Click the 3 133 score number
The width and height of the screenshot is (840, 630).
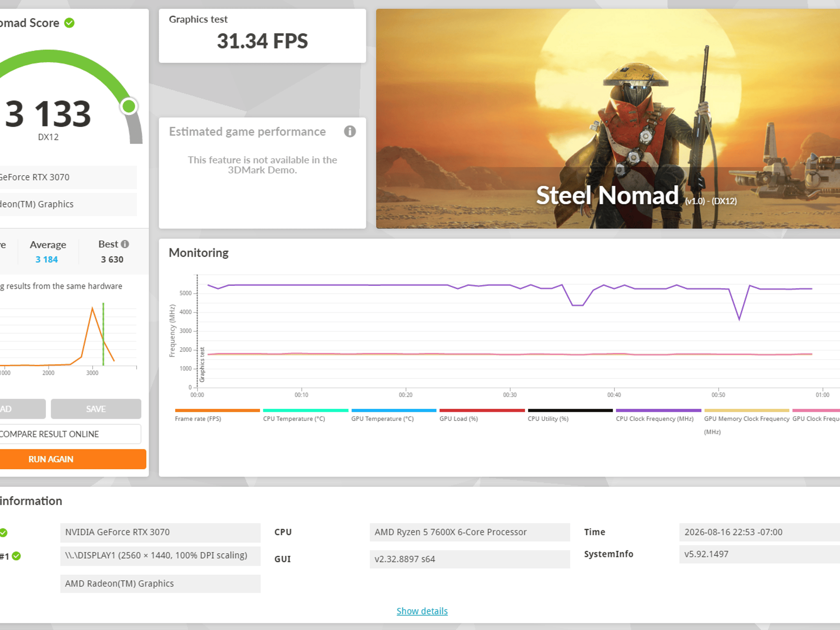(48, 114)
